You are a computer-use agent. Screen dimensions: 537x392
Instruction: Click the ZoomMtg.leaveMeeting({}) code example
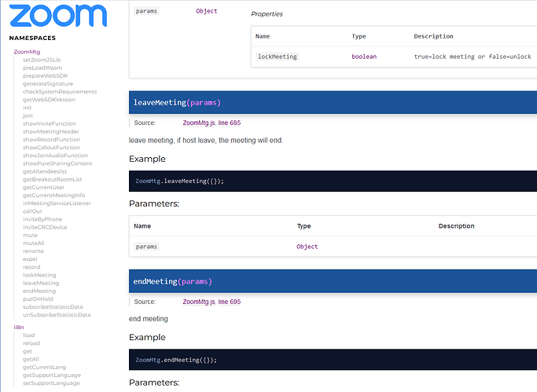[x=180, y=181]
